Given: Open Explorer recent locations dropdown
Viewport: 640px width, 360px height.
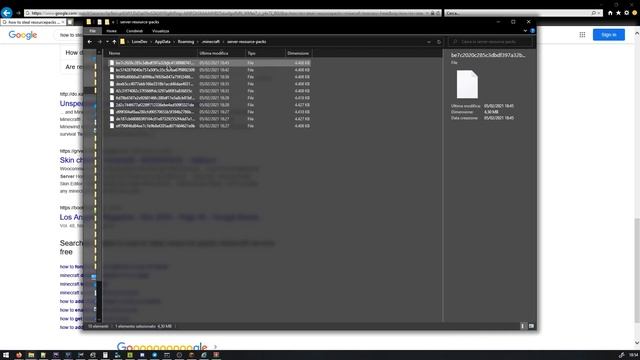Looking at the screenshot, I should (107, 42).
